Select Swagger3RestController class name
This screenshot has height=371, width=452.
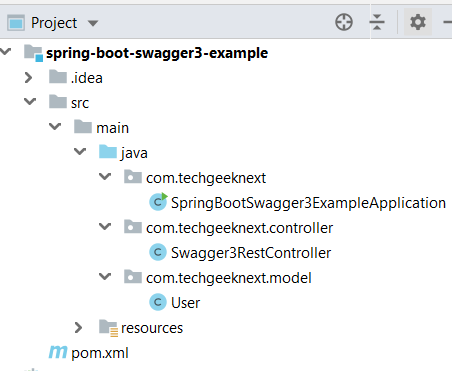(x=251, y=253)
